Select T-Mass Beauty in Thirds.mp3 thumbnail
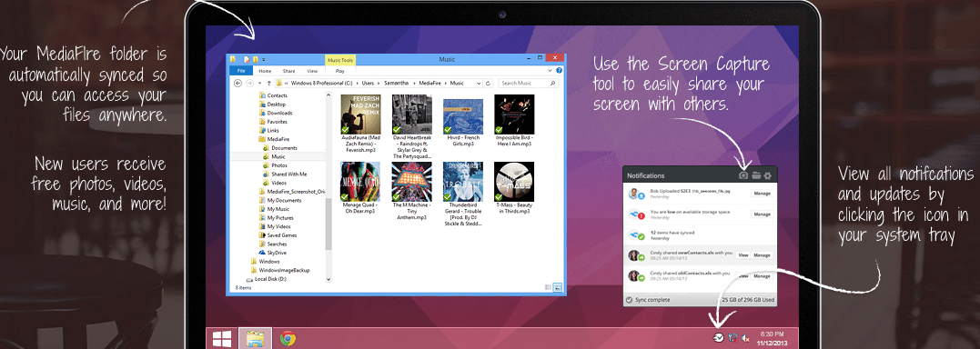Viewport: 980px width, 349px height. [x=514, y=182]
